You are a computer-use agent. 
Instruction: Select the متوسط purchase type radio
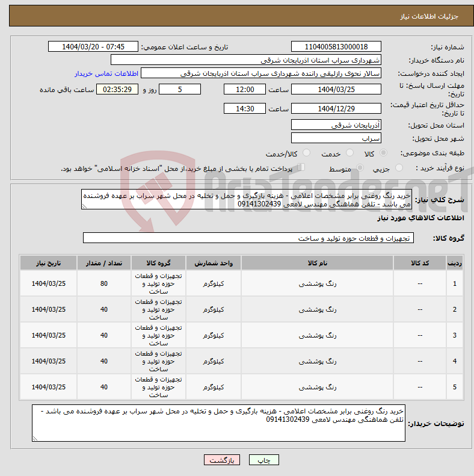coord(360,167)
